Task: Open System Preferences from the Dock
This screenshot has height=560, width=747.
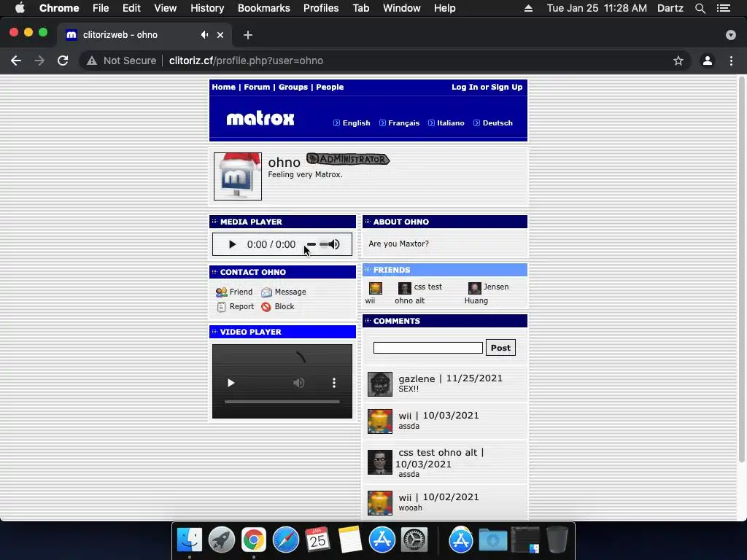Action: [414, 540]
